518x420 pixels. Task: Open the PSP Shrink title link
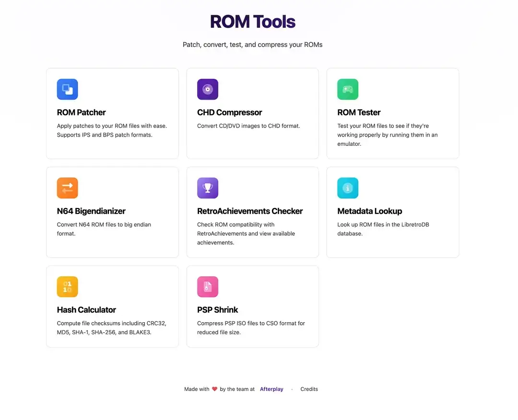217,310
